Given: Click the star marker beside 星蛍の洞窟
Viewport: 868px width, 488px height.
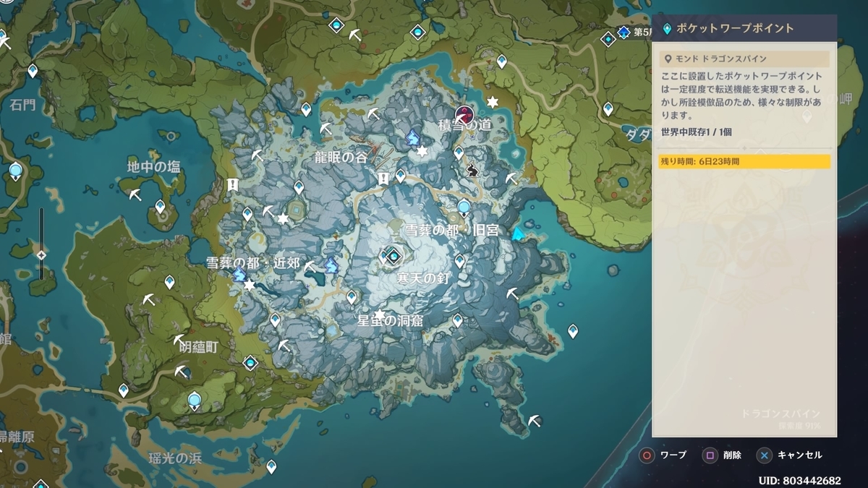Looking at the screenshot, I should [x=378, y=314].
